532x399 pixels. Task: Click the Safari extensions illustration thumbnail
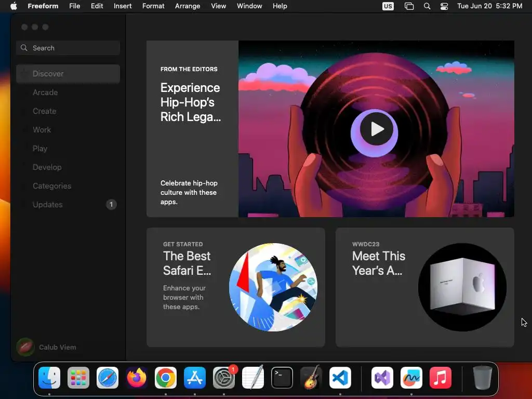click(273, 287)
